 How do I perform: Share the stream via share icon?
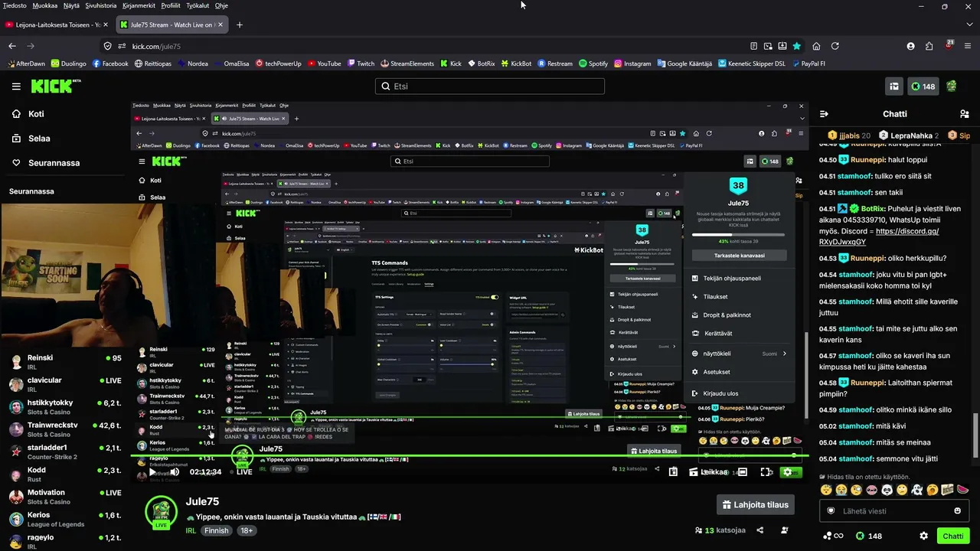pyautogui.click(x=760, y=530)
